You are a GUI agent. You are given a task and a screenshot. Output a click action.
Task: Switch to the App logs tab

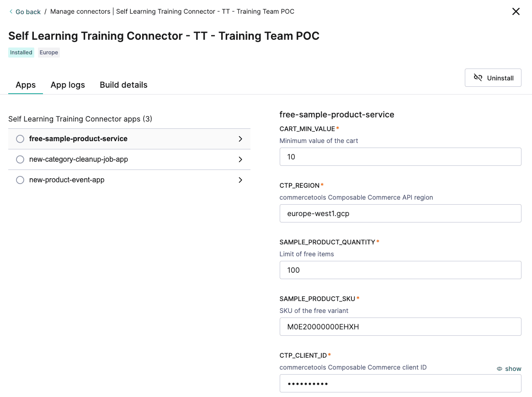[x=68, y=85]
